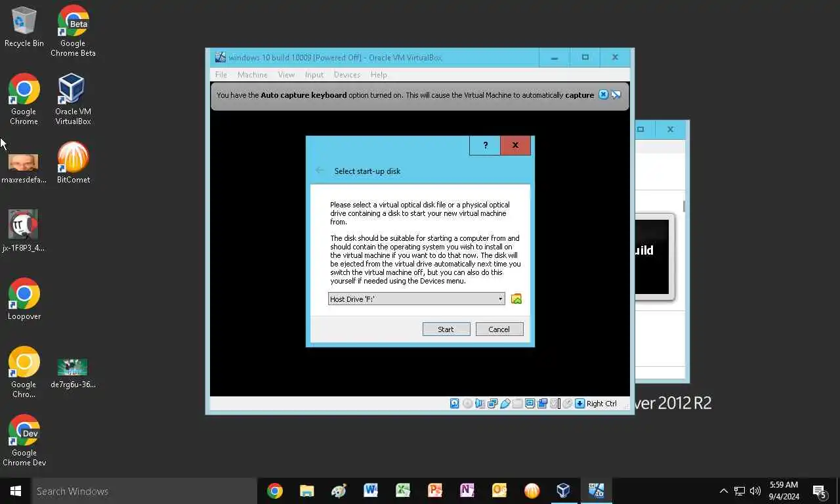Select the Google Chrome Beta desktop icon
Image resolution: width=840 pixels, height=504 pixels.
pyautogui.click(x=73, y=30)
